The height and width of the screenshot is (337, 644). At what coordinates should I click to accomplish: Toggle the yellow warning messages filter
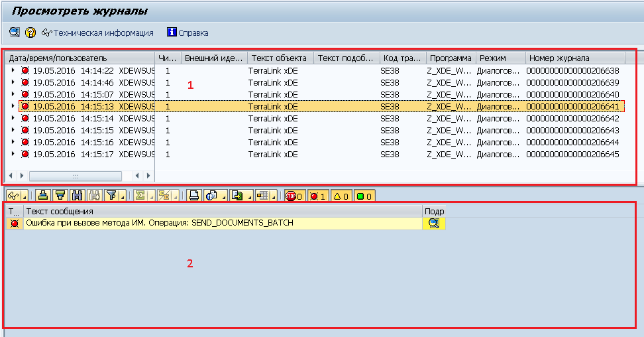click(341, 196)
